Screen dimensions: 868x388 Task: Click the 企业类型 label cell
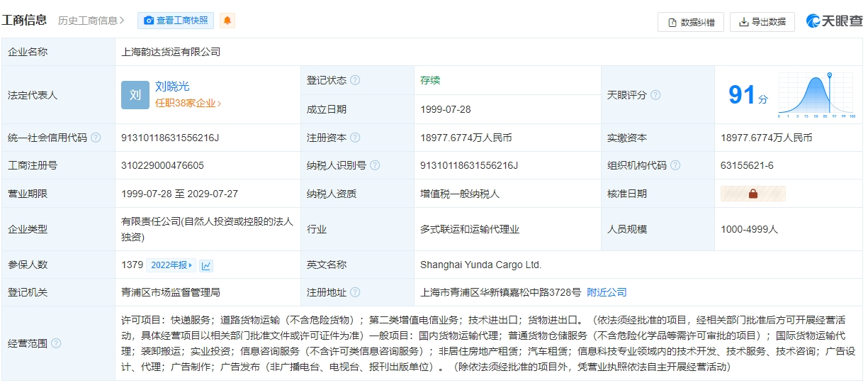(58, 229)
